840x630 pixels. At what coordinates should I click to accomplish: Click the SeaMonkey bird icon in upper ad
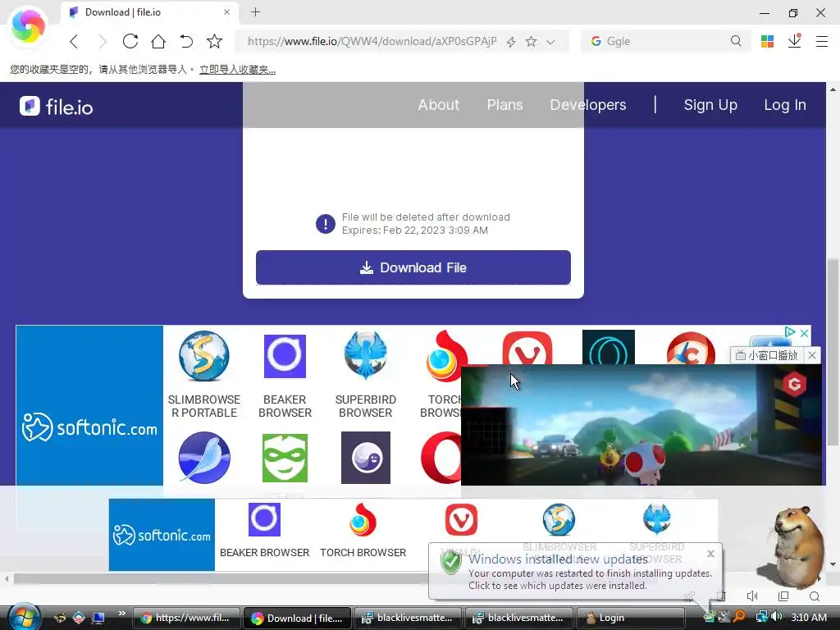pos(204,458)
